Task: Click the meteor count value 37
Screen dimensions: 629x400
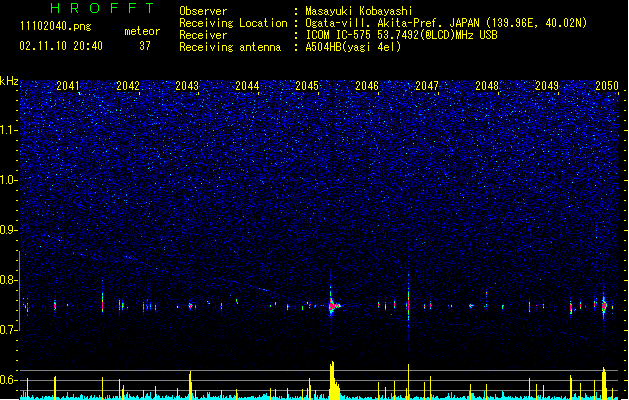Action: coord(145,46)
